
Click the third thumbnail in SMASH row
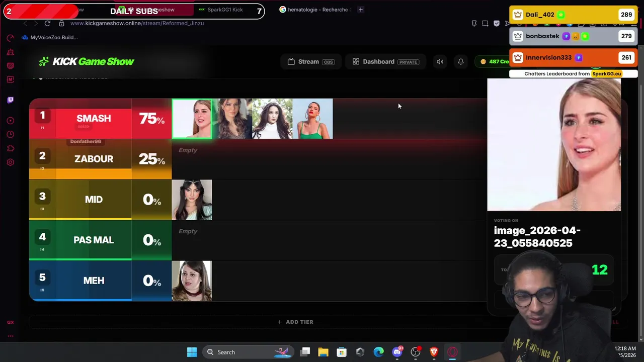tap(272, 119)
